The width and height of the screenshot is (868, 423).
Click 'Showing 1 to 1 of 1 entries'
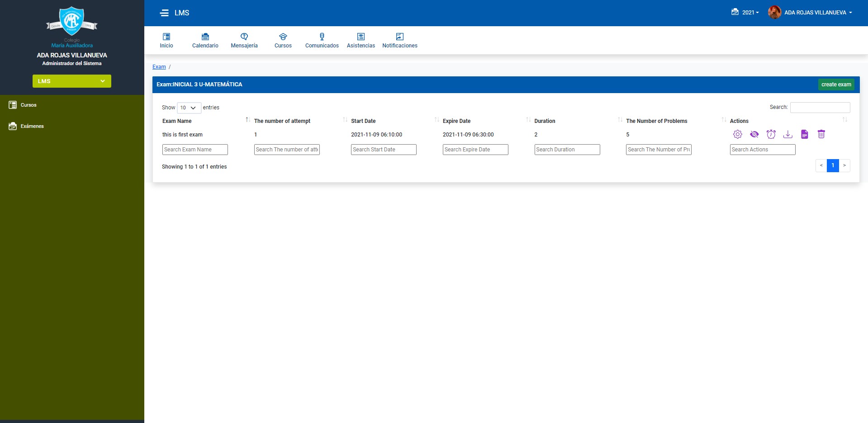click(x=194, y=167)
